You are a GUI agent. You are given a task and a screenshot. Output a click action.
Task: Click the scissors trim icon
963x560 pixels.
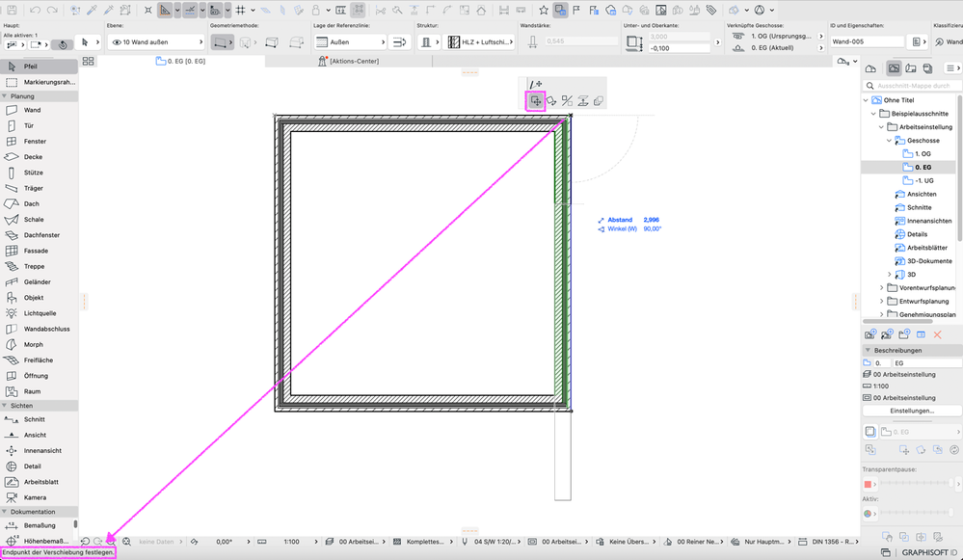click(x=381, y=10)
